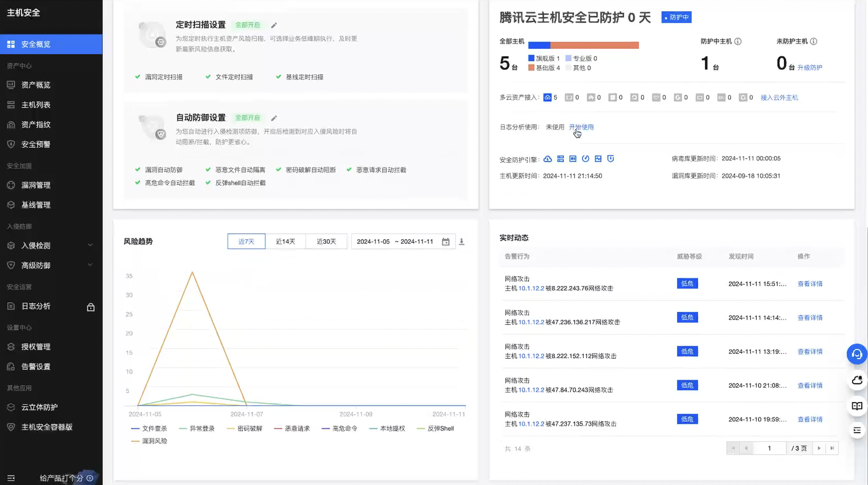Click the edit pencil beside 定时扫描设置

(274, 25)
